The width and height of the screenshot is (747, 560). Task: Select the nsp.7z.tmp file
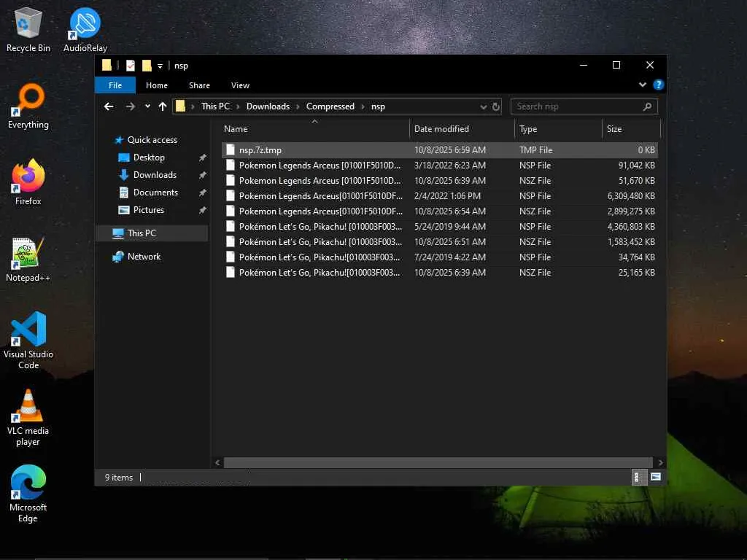click(440, 149)
